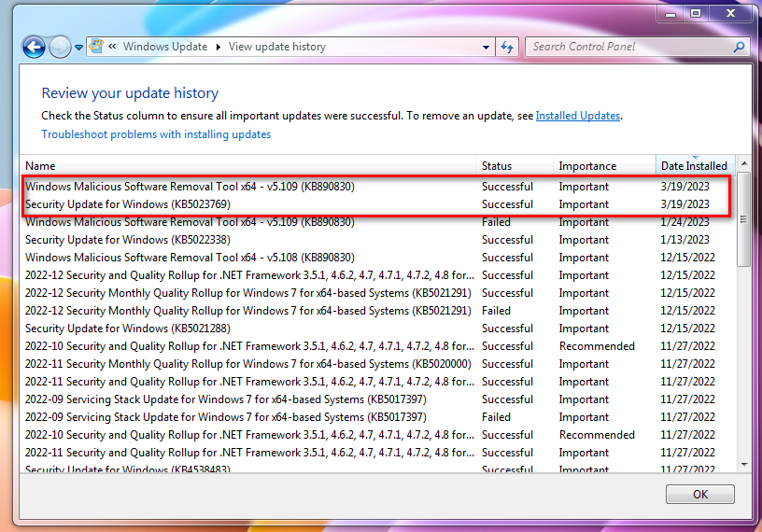The image size is (762, 532).
Task: Click the 1/13/2023 date cell
Action: coord(684,240)
